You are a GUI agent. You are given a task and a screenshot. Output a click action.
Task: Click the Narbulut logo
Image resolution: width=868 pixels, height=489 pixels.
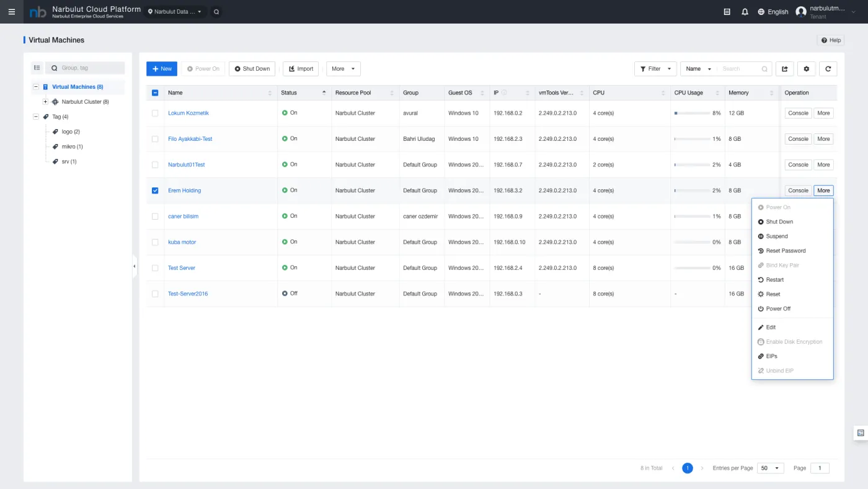[x=38, y=12]
